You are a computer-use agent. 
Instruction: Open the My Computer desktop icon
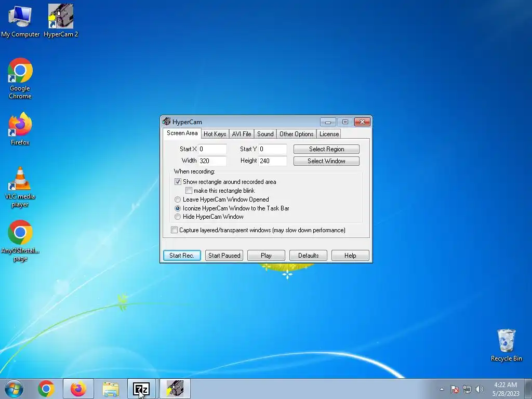(20, 21)
